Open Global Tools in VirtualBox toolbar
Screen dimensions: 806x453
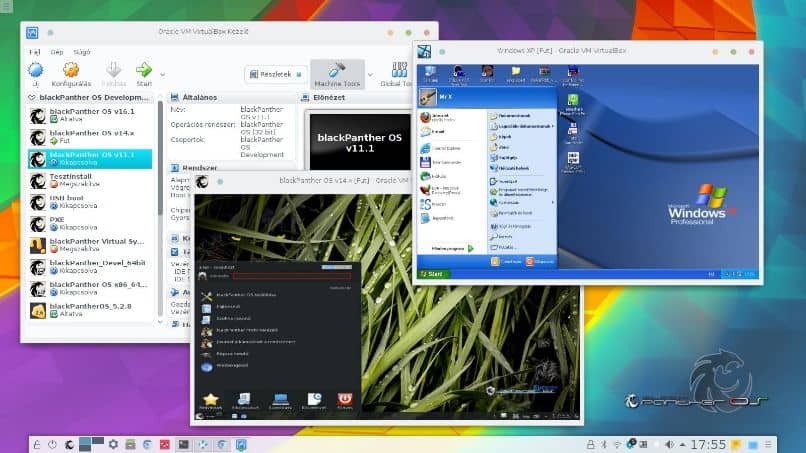tap(399, 74)
